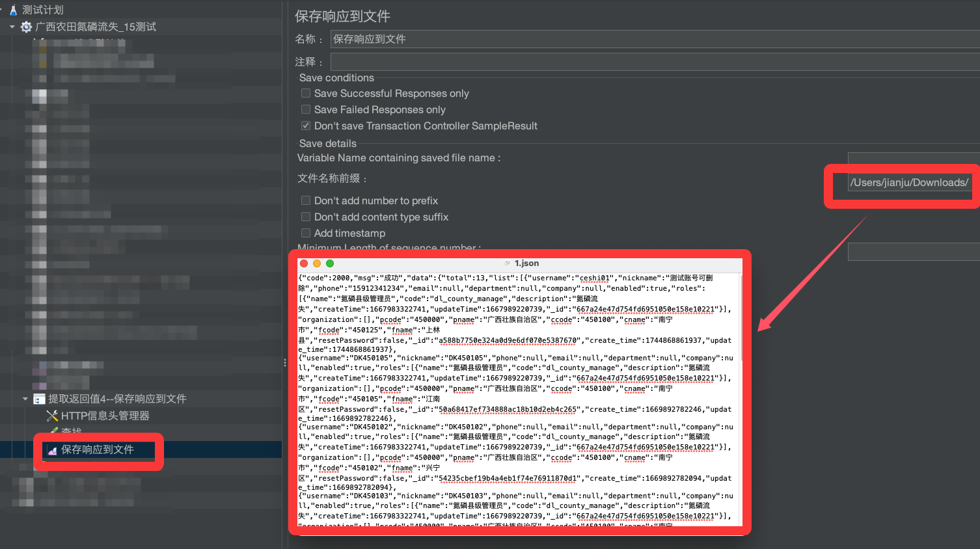Select 提取返回值4--保存响应到文件 tree row
980x549 pixels.
point(117,399)
